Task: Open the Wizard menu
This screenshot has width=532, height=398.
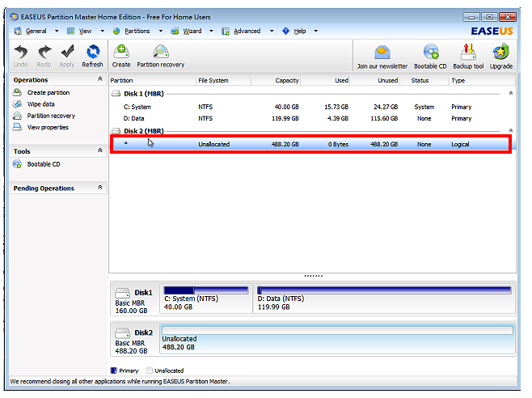Action: (192, 31)
